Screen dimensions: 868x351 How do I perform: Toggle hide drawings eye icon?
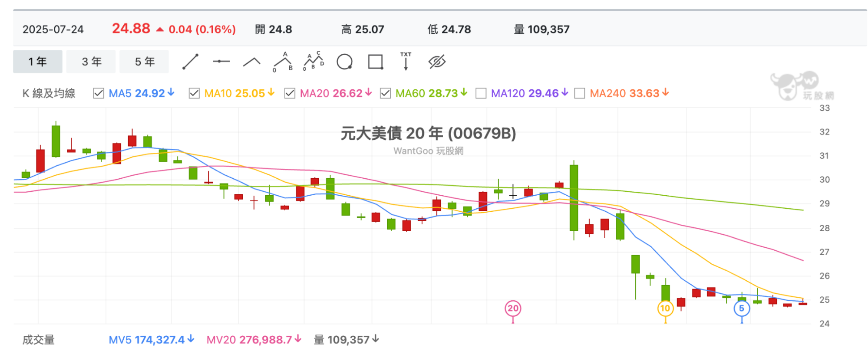(x=437, y=62)
